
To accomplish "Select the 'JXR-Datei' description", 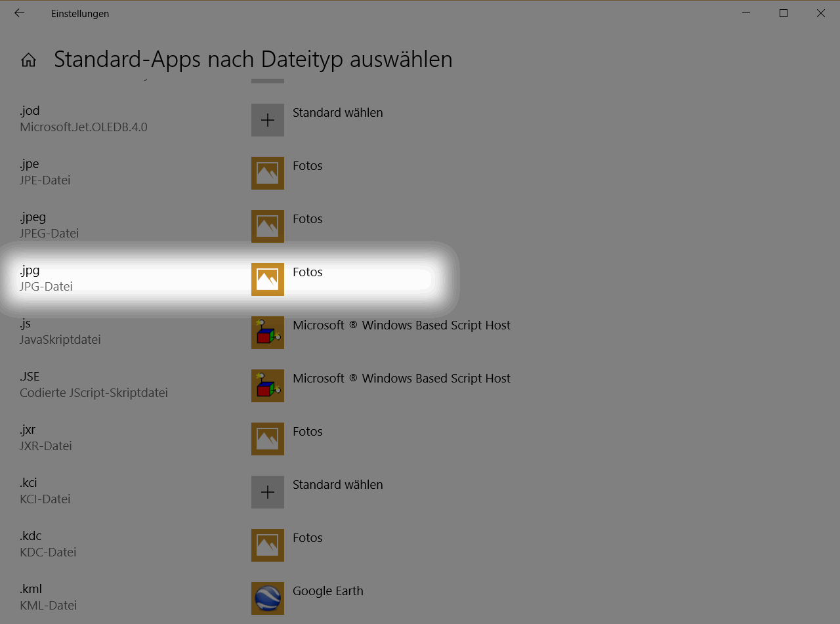I will [x=46, y=446].
